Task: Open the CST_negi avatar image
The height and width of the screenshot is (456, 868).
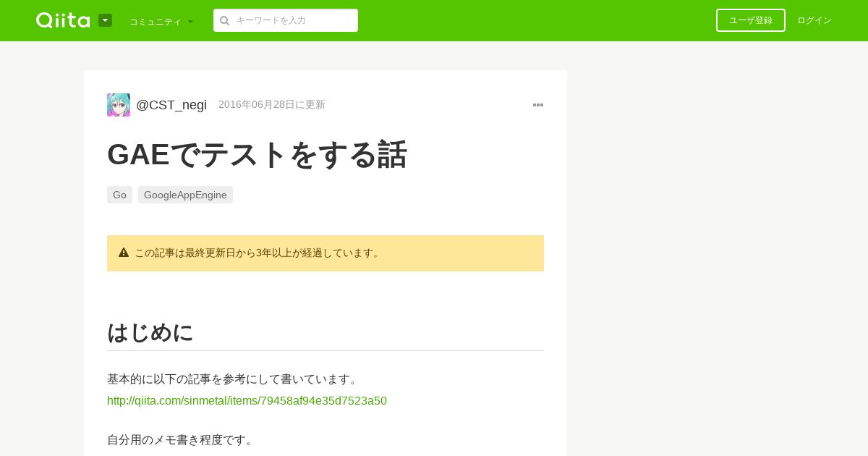Action: pos(119,105)
